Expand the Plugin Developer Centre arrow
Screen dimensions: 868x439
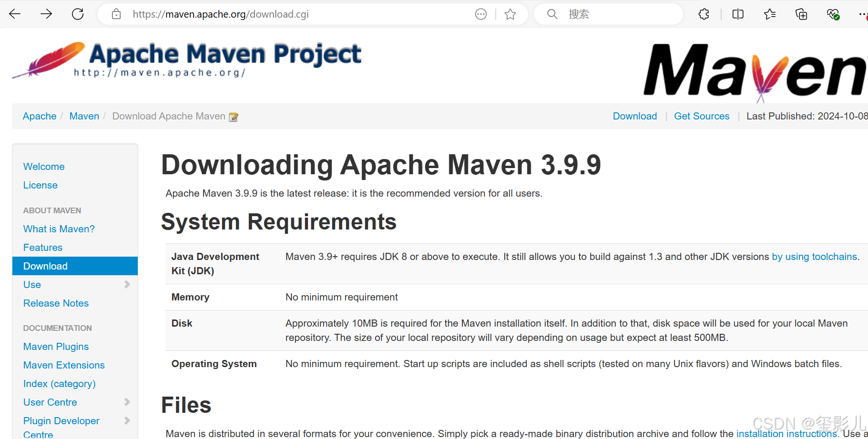coord(127,420)
